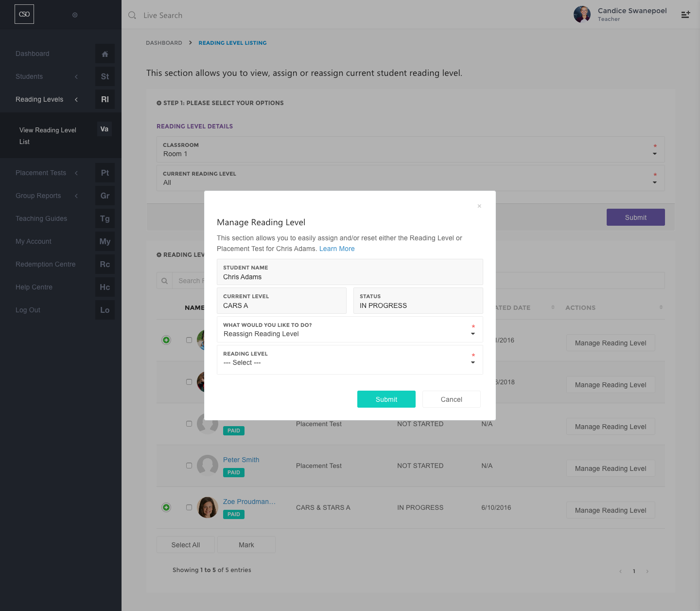Check the first student row checkbox
Viewport: 700px width, 611px height.
(189, 340)
